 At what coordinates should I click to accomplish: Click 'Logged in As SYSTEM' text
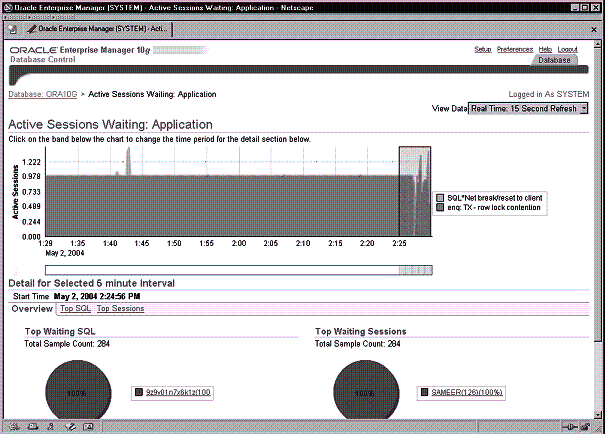click(549, 95)
